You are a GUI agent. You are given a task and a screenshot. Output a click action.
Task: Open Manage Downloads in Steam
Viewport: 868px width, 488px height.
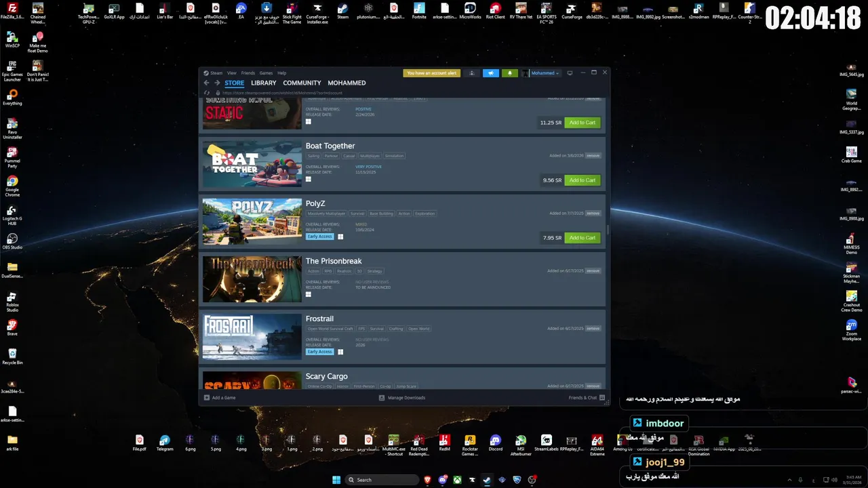(x=402, y=398)
